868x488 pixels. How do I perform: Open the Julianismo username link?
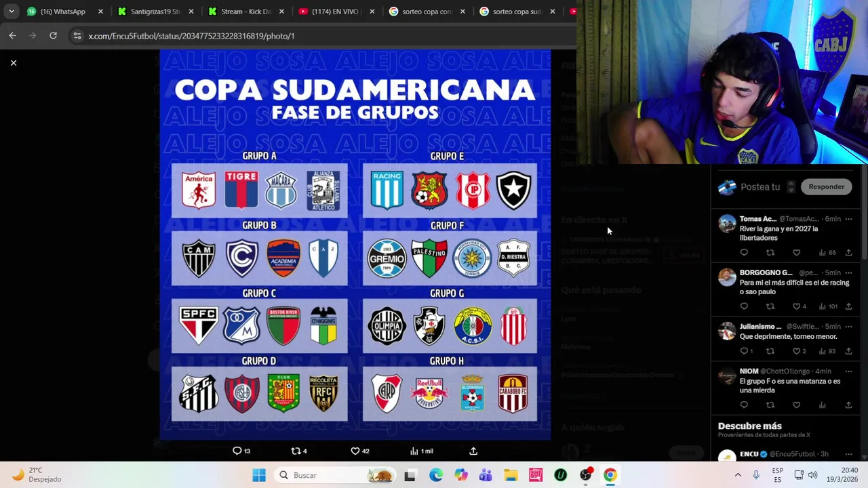tap(761, 326)
